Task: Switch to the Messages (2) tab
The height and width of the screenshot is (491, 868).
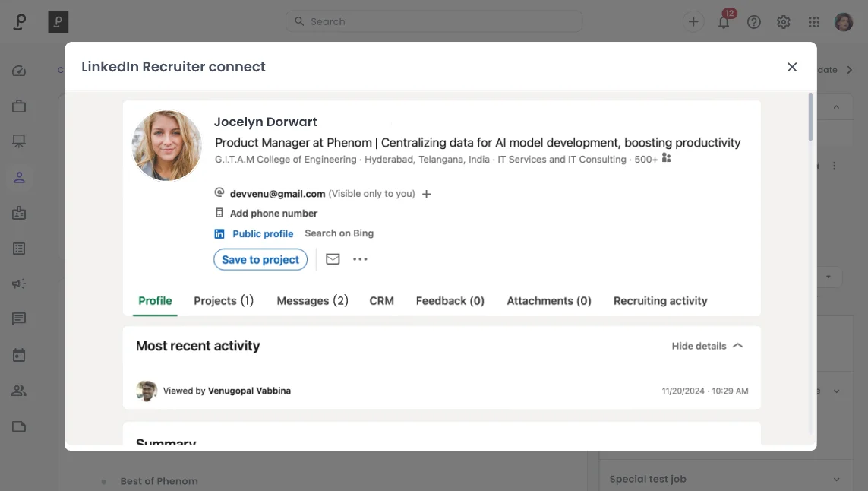Action: pyautogui.click(x=312, y=301)
